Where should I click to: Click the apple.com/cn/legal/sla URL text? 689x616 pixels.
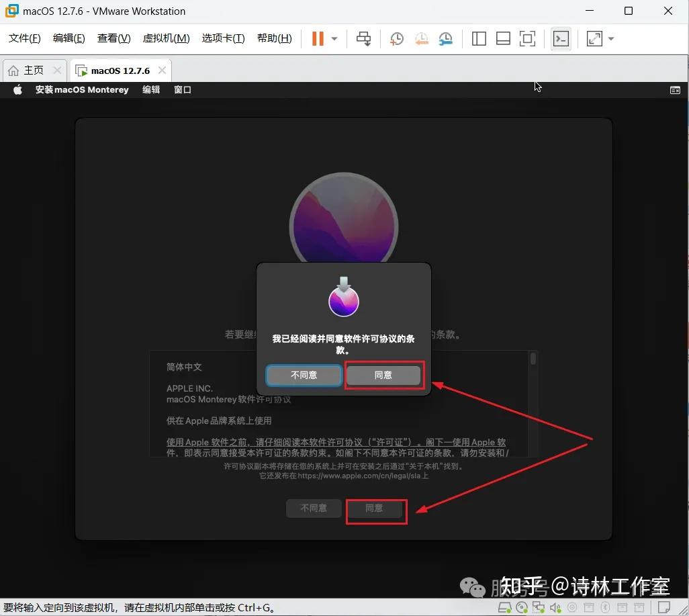coord(359,476)
